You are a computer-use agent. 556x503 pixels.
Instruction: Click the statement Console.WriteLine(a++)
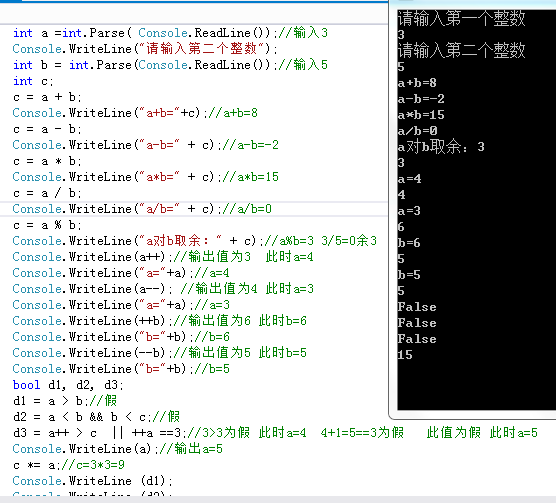92,257
